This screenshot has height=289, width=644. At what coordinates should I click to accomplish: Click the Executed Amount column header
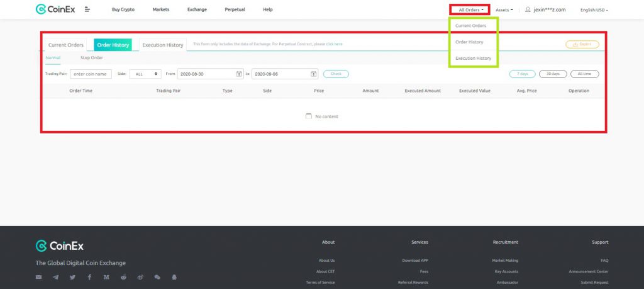423,91
